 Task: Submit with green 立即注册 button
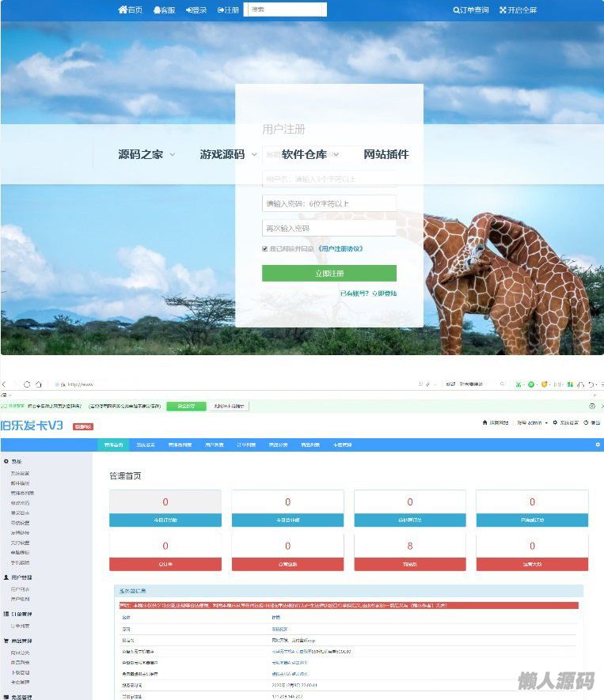[329, 273]
